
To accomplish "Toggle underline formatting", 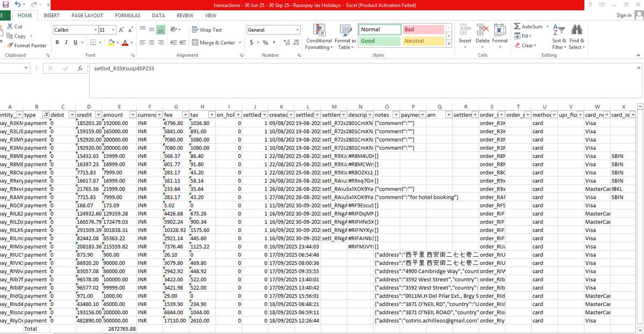I will [x=76, y=42].
